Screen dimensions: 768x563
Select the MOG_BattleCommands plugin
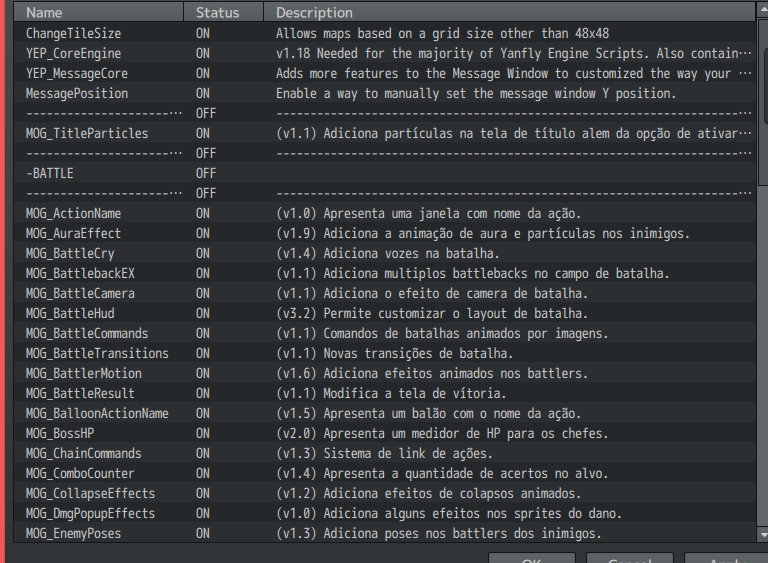pos(384,334)
